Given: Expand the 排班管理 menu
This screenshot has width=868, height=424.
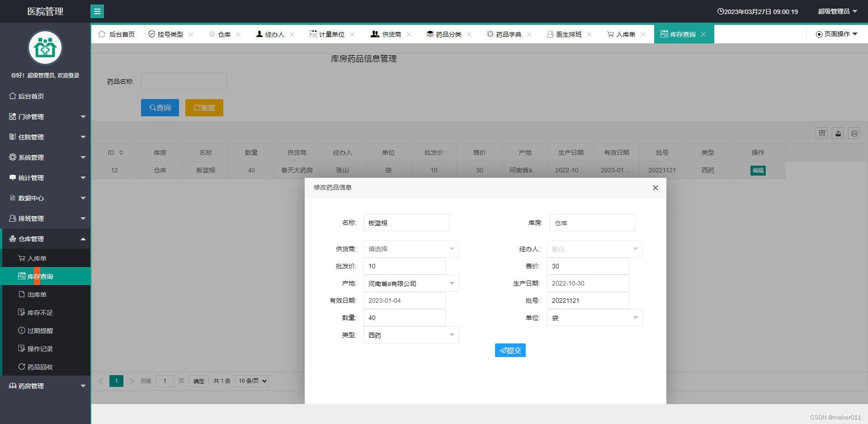Looking at the screenshot, I should [45, 219].
